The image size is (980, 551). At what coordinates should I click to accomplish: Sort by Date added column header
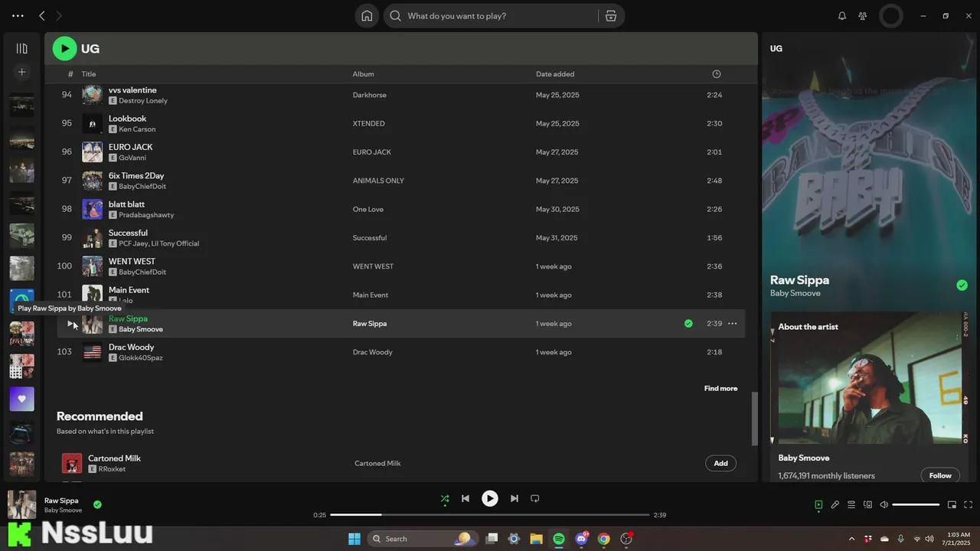point(555,74)
